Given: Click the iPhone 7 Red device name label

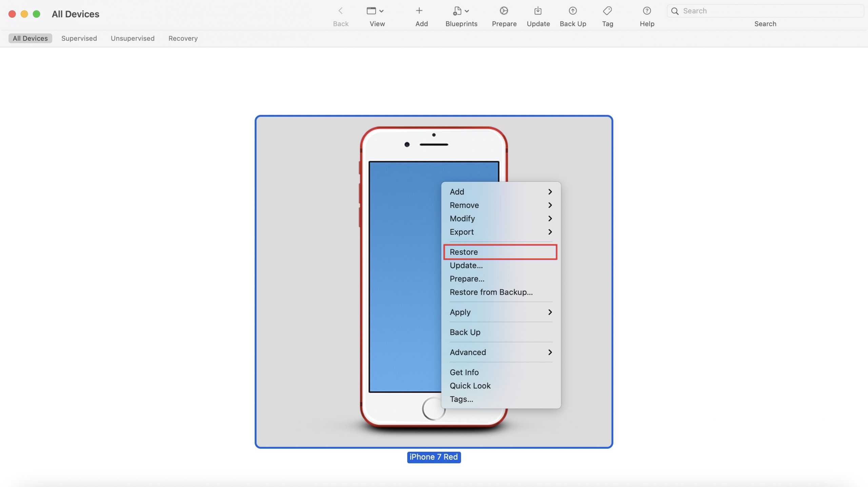Looking at the screenshot, I should [x=434, y=457].
